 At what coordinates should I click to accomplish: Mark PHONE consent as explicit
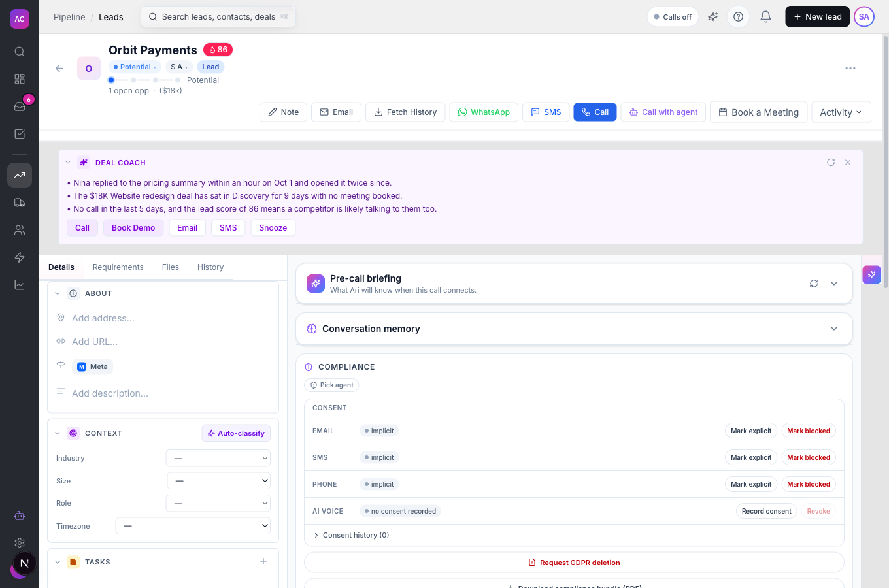click(751, 485)
